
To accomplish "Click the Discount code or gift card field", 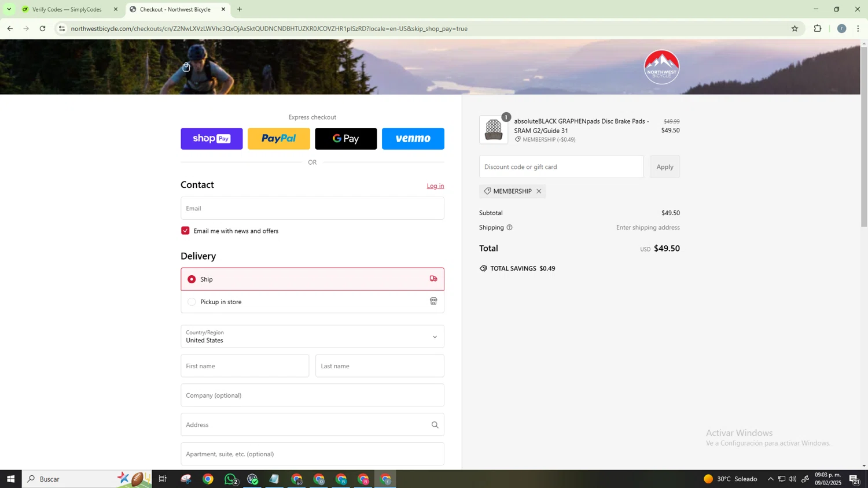I will (x=561, y=167).
